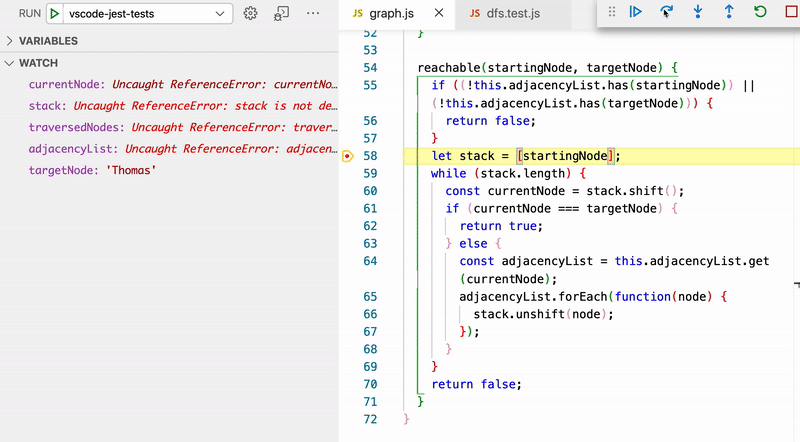The width and height of the screenshot is (800, 442).
Task: Click line number 64 in gutter
Action: pyautogui.click(x=370, y=261)
